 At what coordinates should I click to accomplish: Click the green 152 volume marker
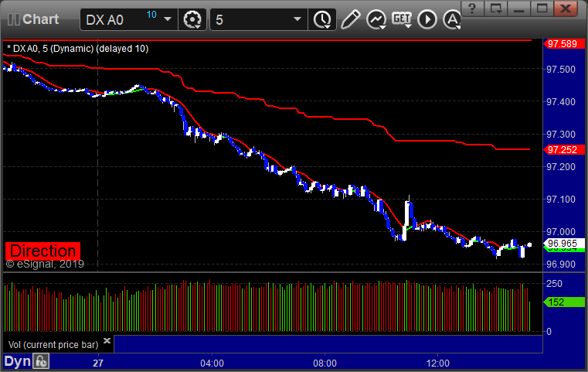[563, 302]
